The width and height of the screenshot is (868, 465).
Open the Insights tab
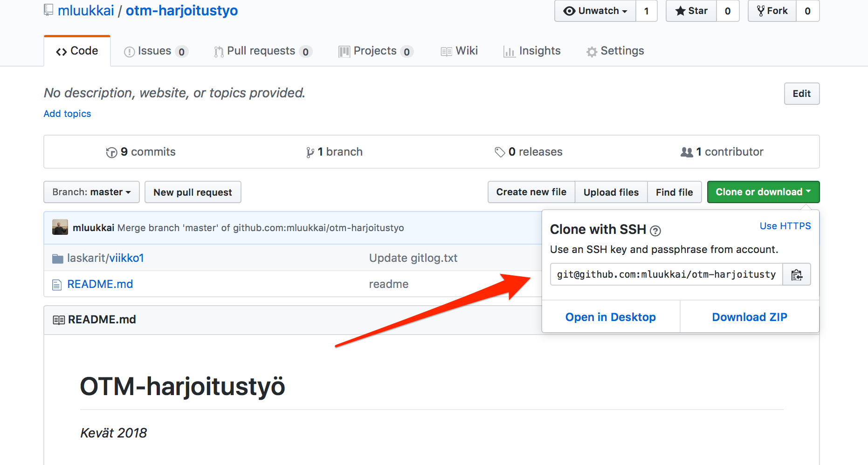pyautogui.click(x=532, y=51)
